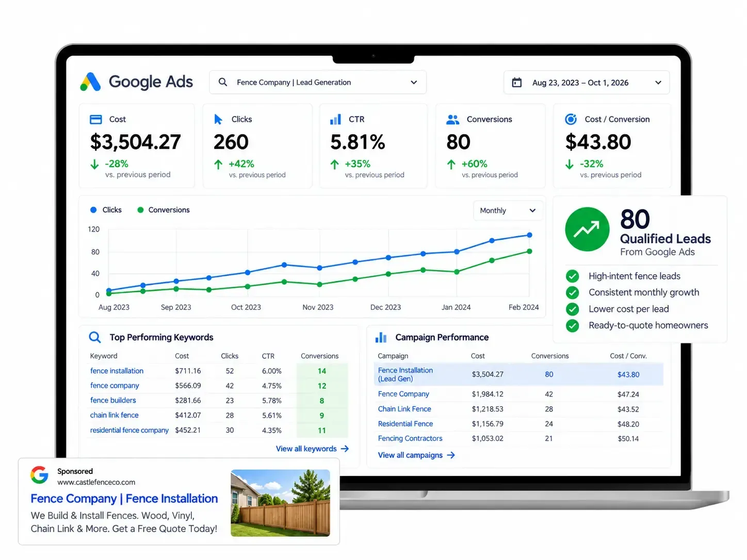Click the wooden fence ad thumbnail

[x=280, y=503]
